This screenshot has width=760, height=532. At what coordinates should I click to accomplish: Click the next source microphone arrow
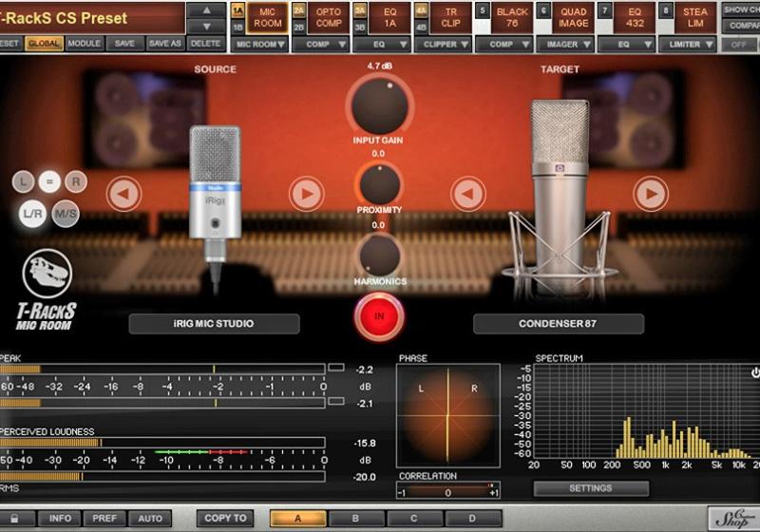tap(305, 194)
